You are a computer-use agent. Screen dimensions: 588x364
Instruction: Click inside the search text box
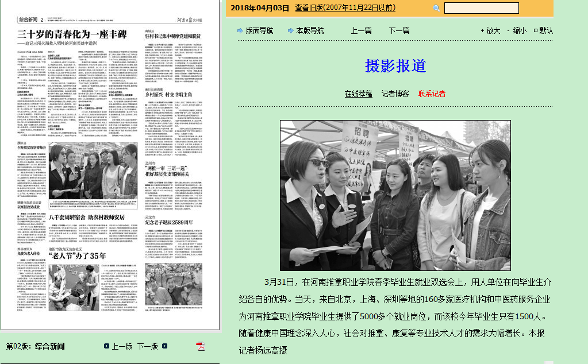click(481, 8)
